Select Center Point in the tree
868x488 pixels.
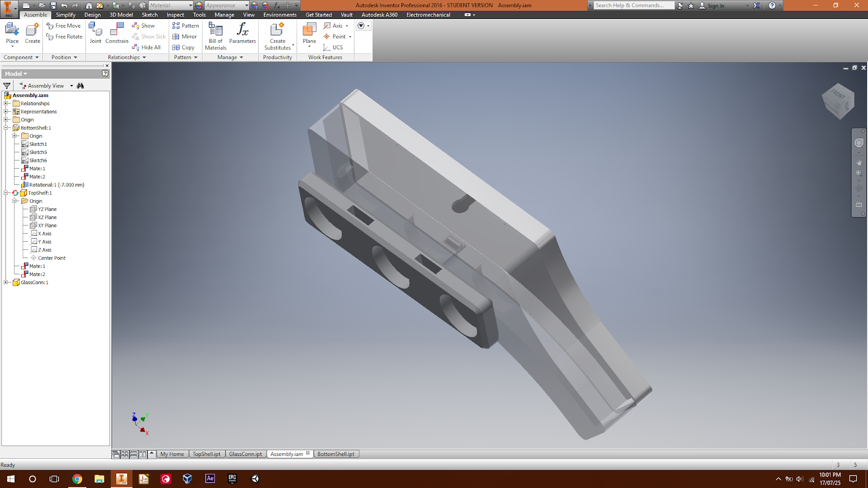coord(52,258)
